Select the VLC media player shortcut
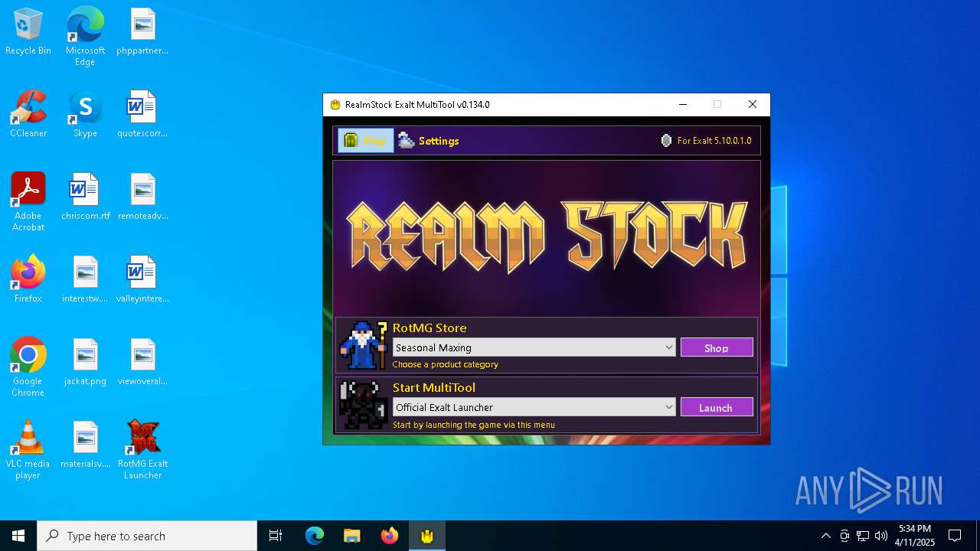 [28, 450]
